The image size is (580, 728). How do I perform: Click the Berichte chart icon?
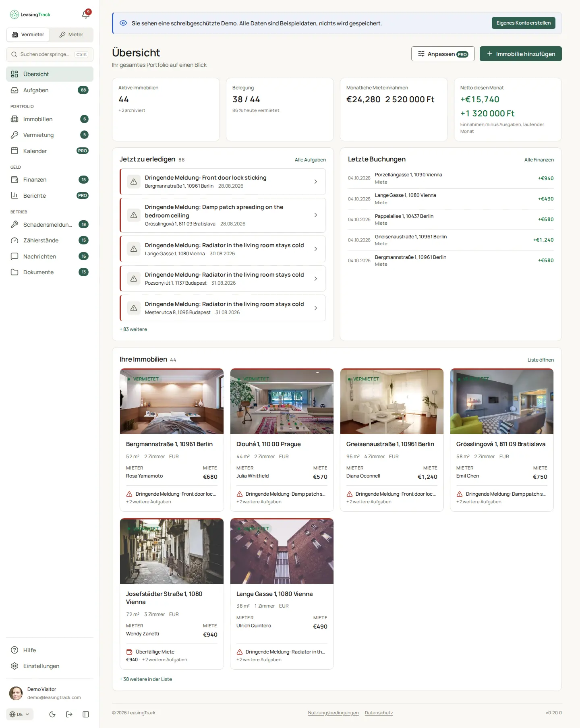(x=14, y=195)
